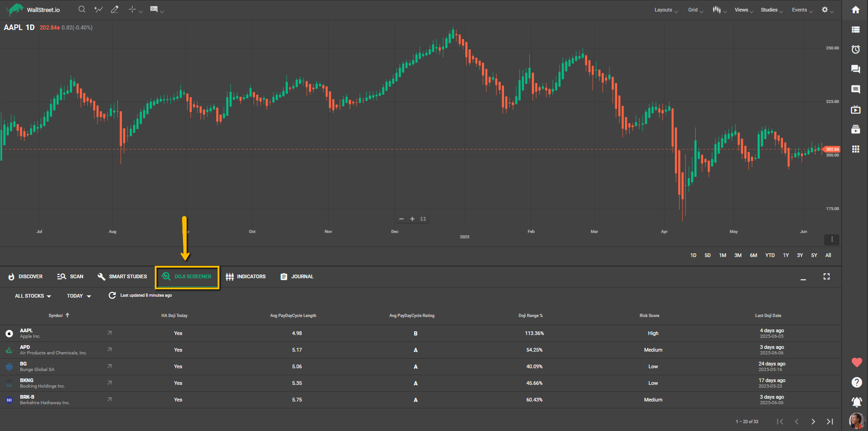Go to Home in right sidebar
868x431 pixels.
pos(856,10)
